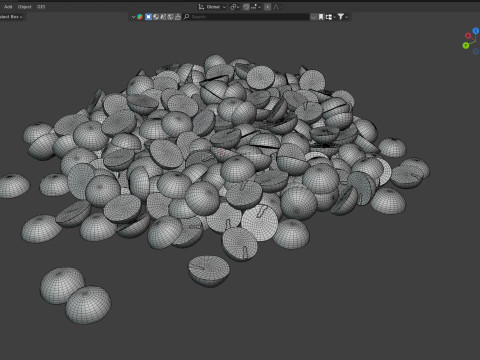Screen dimensions: 480x360
Task: Open the Add menu
Action: (x=8, y=7)
